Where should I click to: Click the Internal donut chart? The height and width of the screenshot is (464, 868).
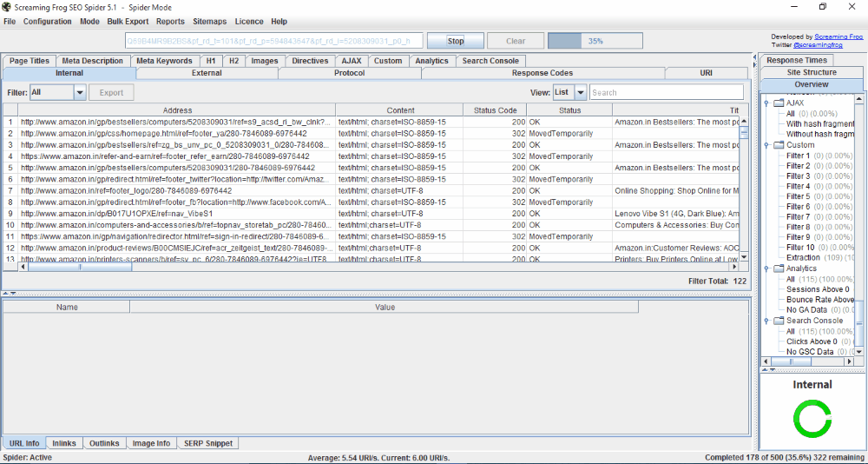tap(812, 419)
